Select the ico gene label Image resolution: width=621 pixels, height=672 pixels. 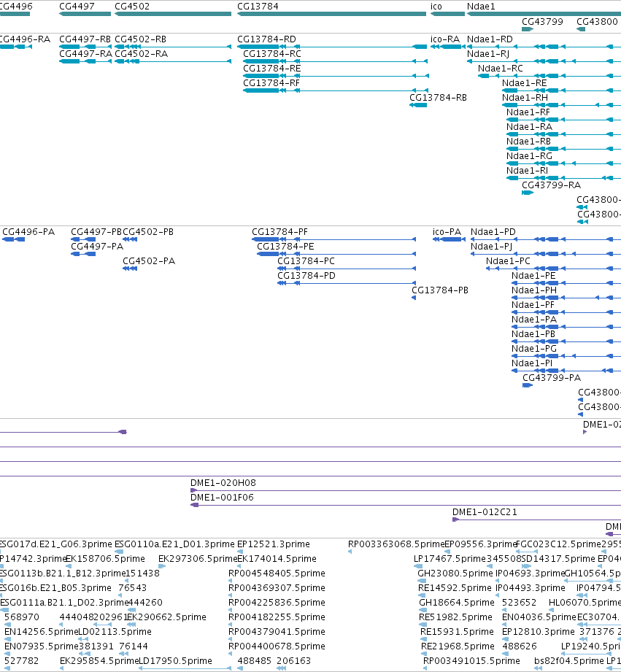pyautogui.click(x=436, y=7)
